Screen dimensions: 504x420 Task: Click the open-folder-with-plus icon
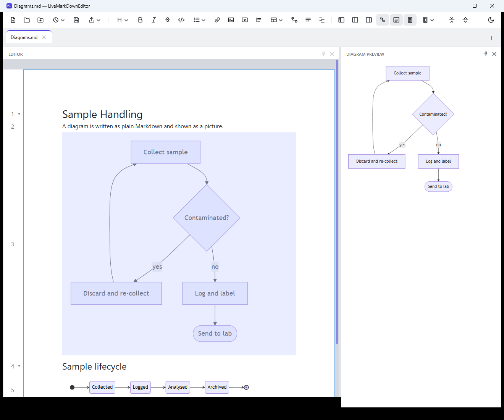click(40, 20)
